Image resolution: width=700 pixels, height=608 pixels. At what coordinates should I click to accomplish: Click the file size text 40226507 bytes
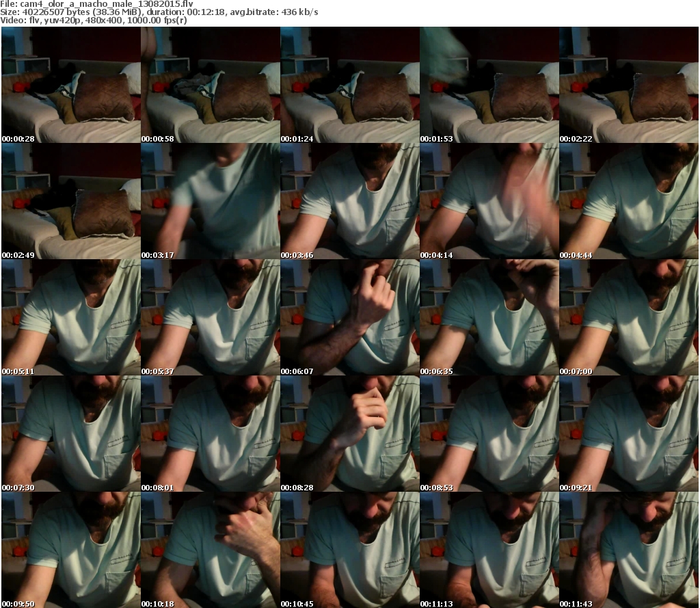tap(56, 12)
